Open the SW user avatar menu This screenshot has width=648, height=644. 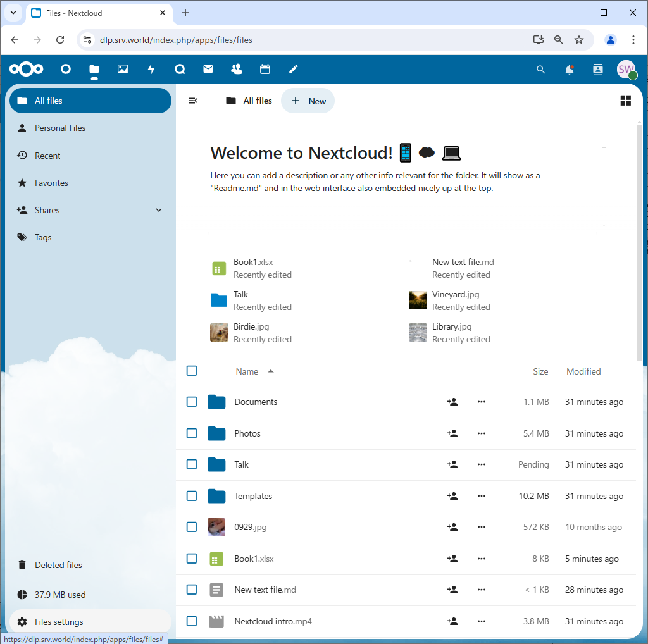(x=626, y=70)
